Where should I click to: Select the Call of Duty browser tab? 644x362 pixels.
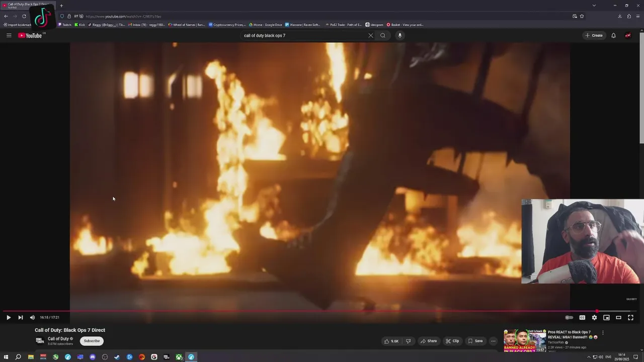[27, 6]
